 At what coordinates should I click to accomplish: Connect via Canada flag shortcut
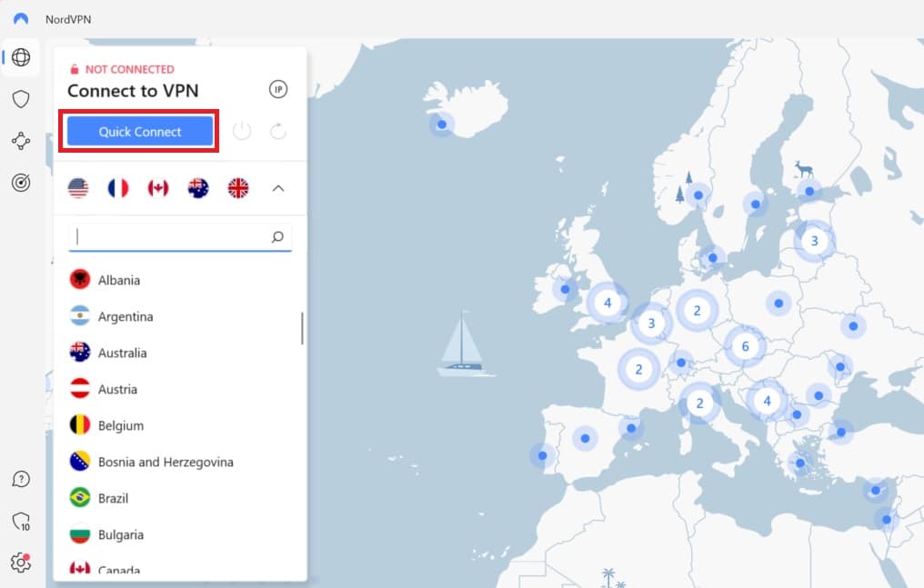[x=158, y=188]
